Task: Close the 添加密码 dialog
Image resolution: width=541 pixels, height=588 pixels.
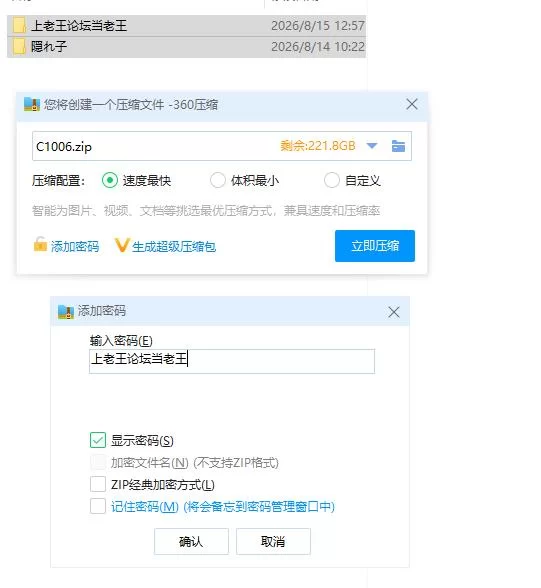Action: click(394, 312)
